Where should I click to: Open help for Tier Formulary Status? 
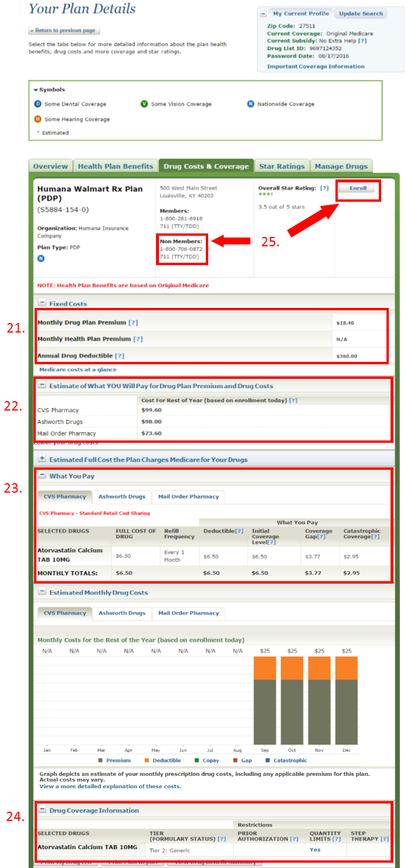tap(222, 839)
